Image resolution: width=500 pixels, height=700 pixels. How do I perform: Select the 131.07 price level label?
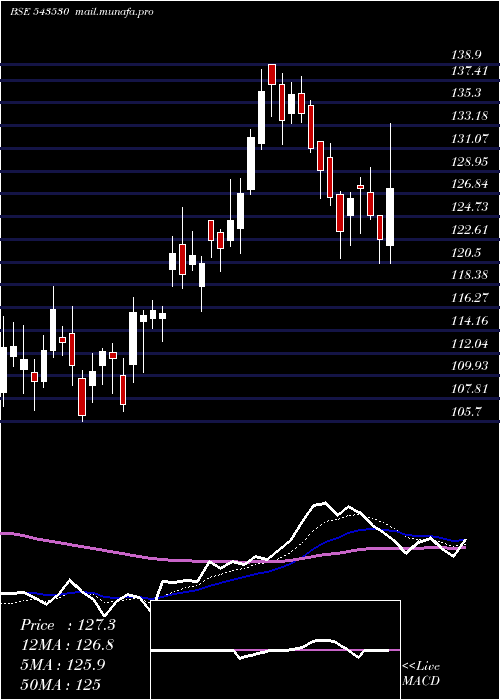pos(469,139)
